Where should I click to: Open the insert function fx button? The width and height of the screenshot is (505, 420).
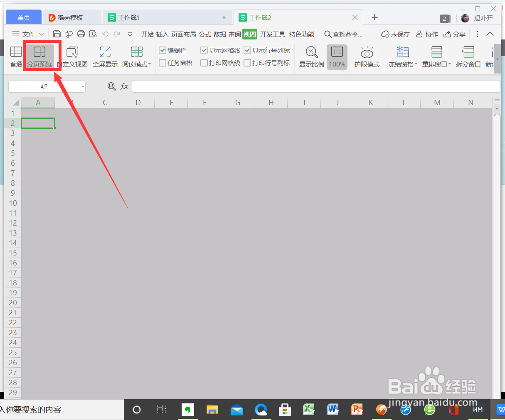coord(124,86)
